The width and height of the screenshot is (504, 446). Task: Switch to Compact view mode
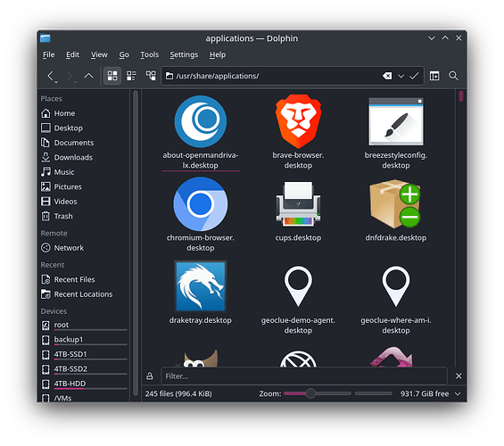point(131,76)
